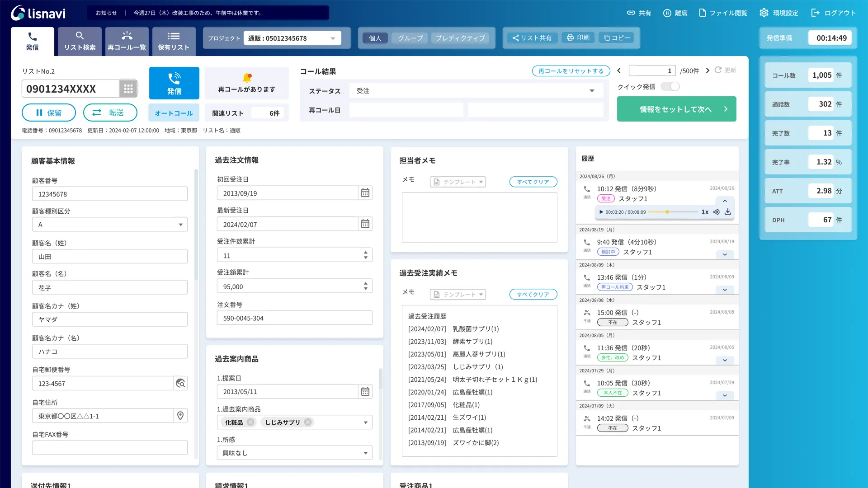Click the 情報をセットして次へ button
Image resolution: width=868 pixels, height=488 pixels.
click(676, 109)
